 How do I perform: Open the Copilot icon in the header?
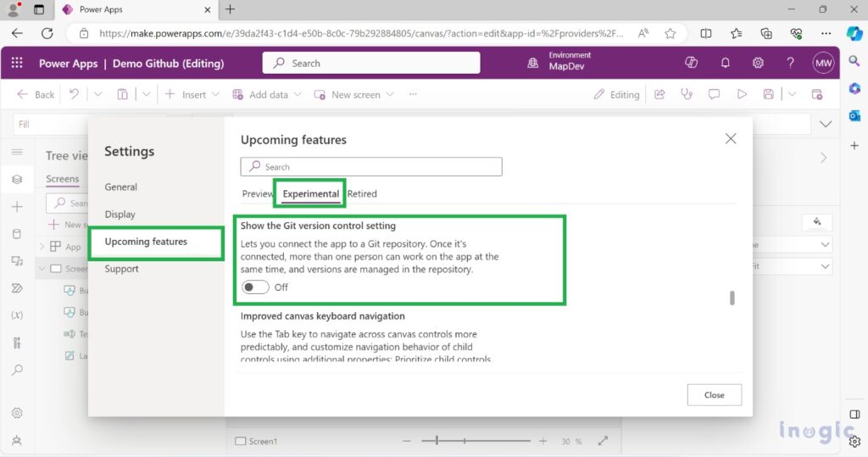tap(691, 63)
